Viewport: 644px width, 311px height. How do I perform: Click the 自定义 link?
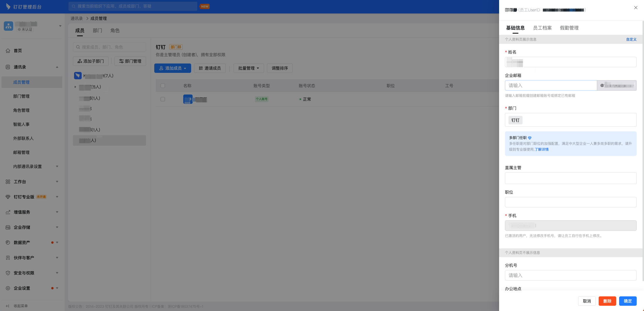tap(631, 39)
